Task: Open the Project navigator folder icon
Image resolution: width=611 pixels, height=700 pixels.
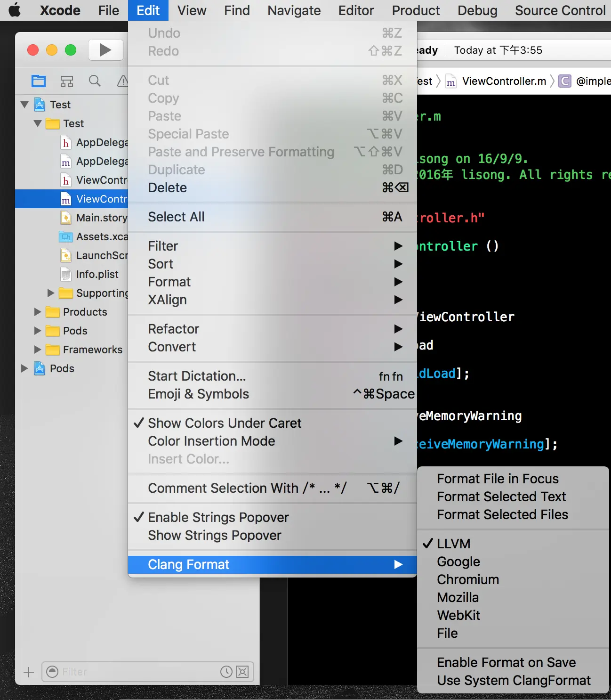Action: coord(39,81)
